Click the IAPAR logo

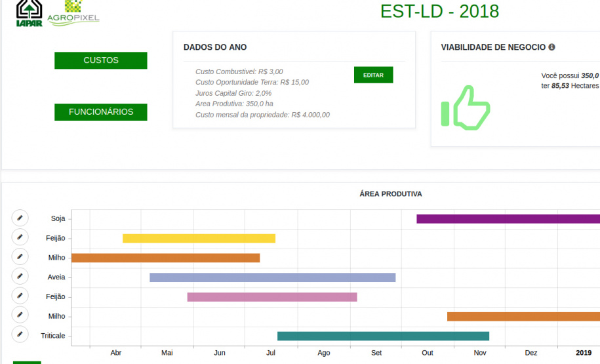coord(29,13)
